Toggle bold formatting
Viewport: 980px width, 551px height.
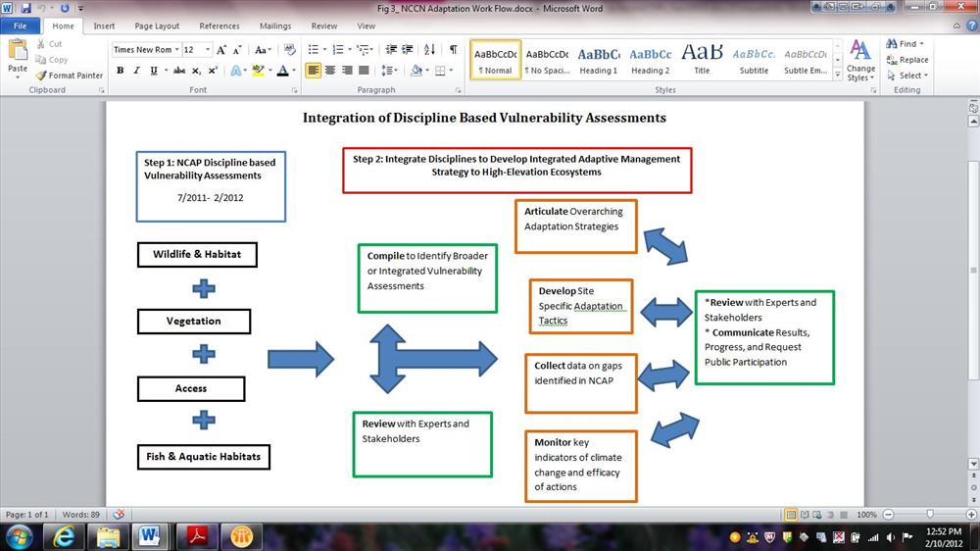[x=120, y=71]
